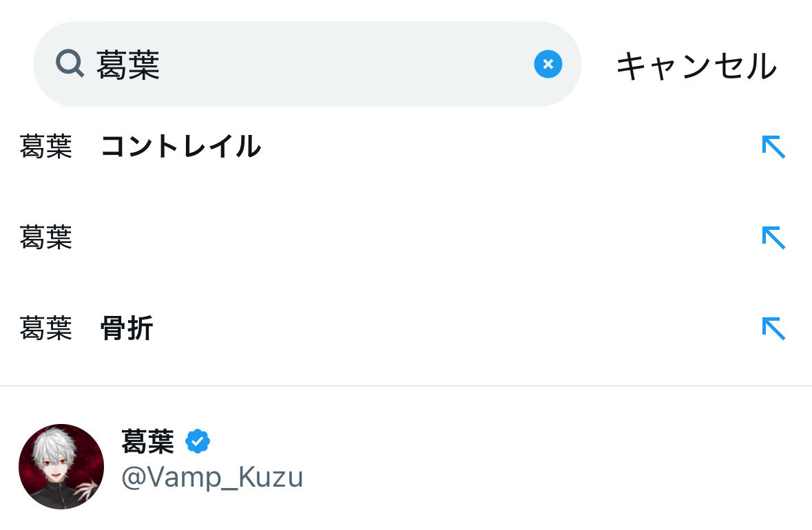
Task: Click the empty area of the search bar
Action: 344,64
